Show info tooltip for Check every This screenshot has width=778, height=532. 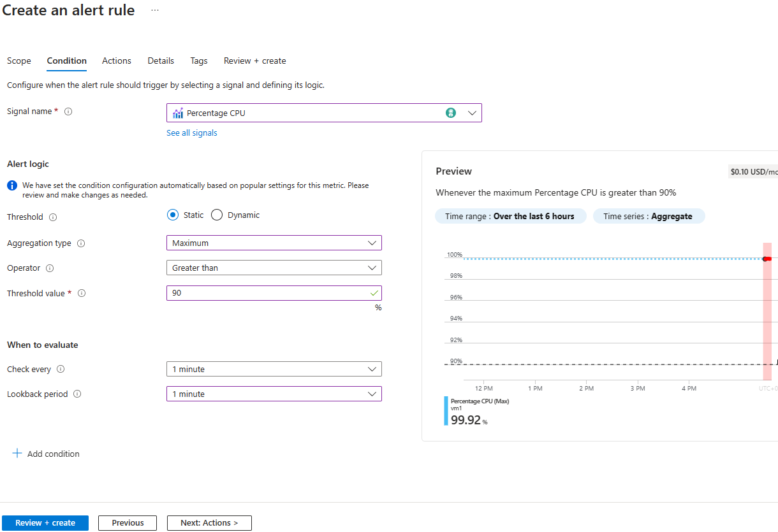[61, 370]
